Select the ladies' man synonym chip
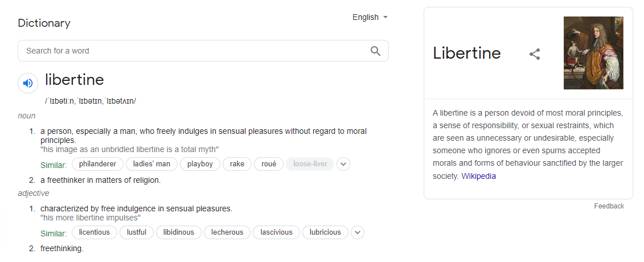This screenshot has height=262, width=644. pyautogui.click(x=151, y=164)
